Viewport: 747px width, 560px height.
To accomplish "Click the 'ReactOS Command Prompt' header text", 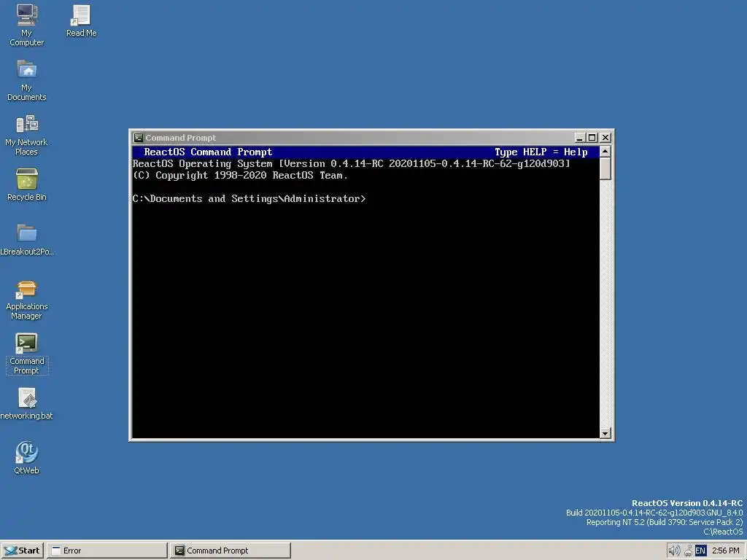I will 208,152.
